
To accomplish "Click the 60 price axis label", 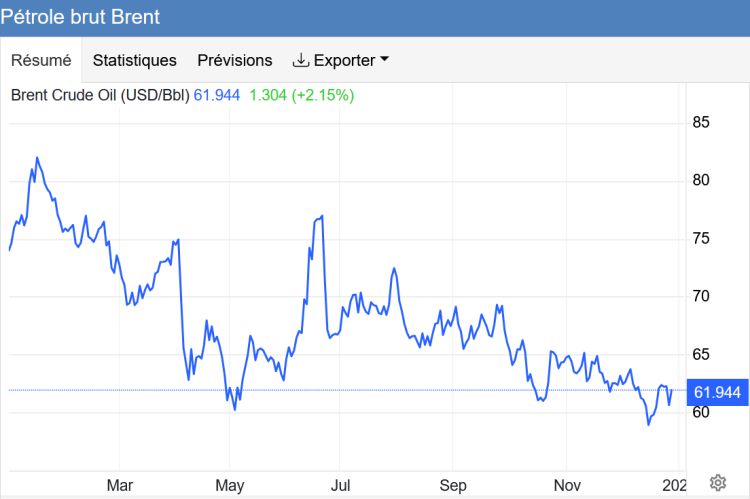I will (x=701, y=413).
